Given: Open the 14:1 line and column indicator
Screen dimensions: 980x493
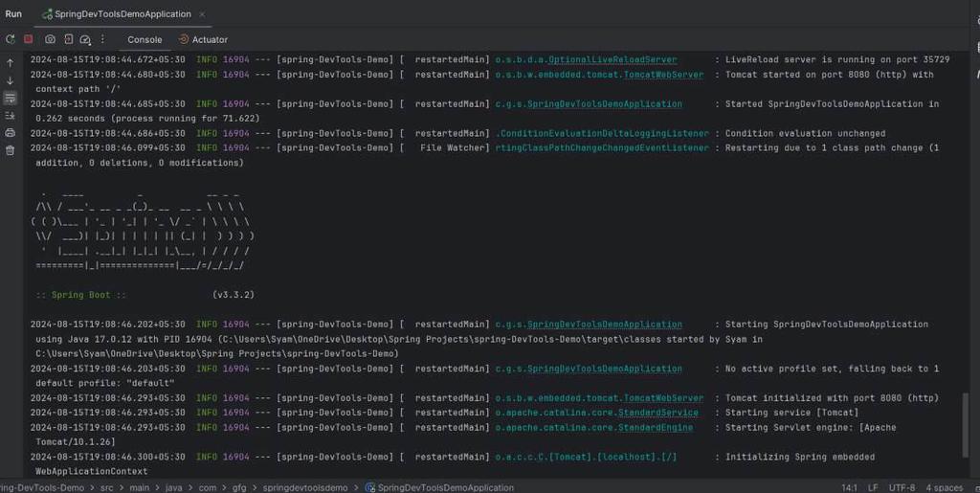Looking at the screenshot, I should point(850,487).
